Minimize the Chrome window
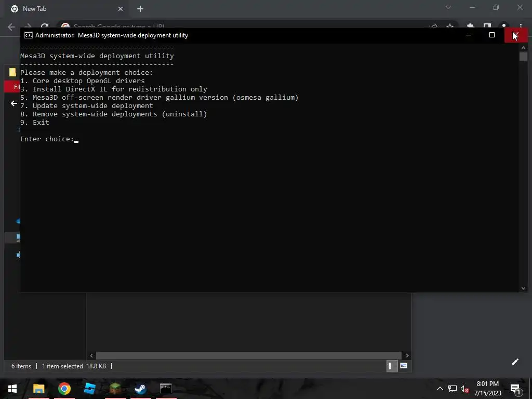This screenshot has height=399, width=532. tap(472, 7)
